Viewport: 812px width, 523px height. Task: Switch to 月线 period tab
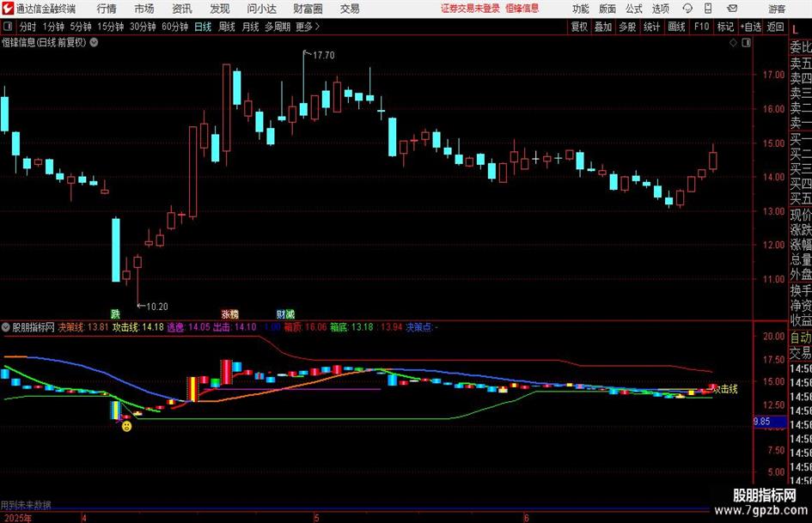[250, 27]
